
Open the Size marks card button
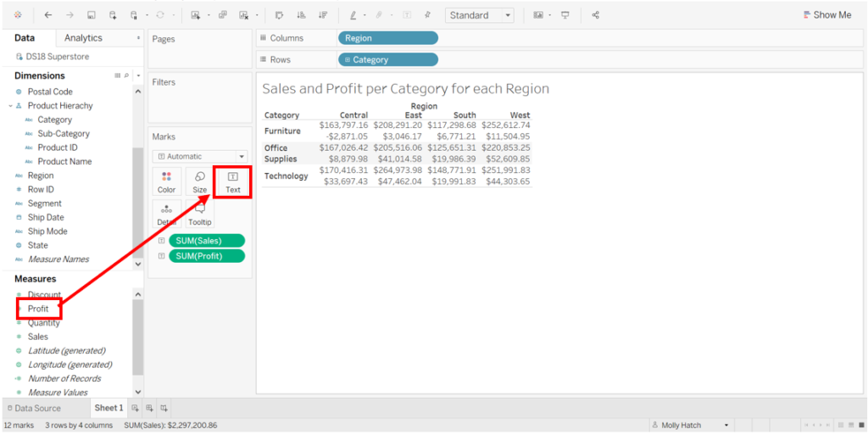199,181
